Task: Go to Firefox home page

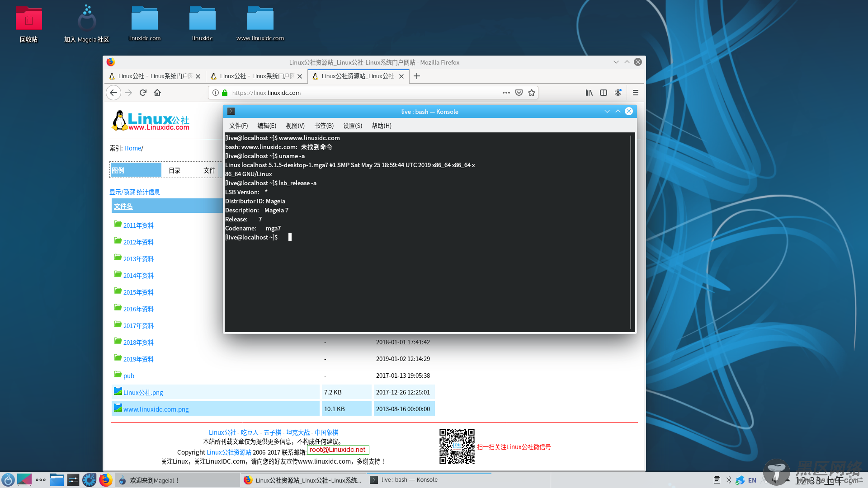Action: 157,93
